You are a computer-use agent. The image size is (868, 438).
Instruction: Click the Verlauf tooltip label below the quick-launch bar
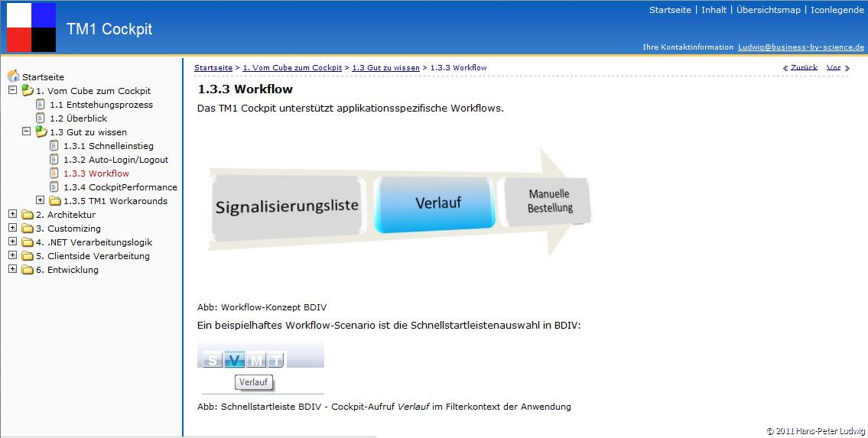tap(254, 382)
